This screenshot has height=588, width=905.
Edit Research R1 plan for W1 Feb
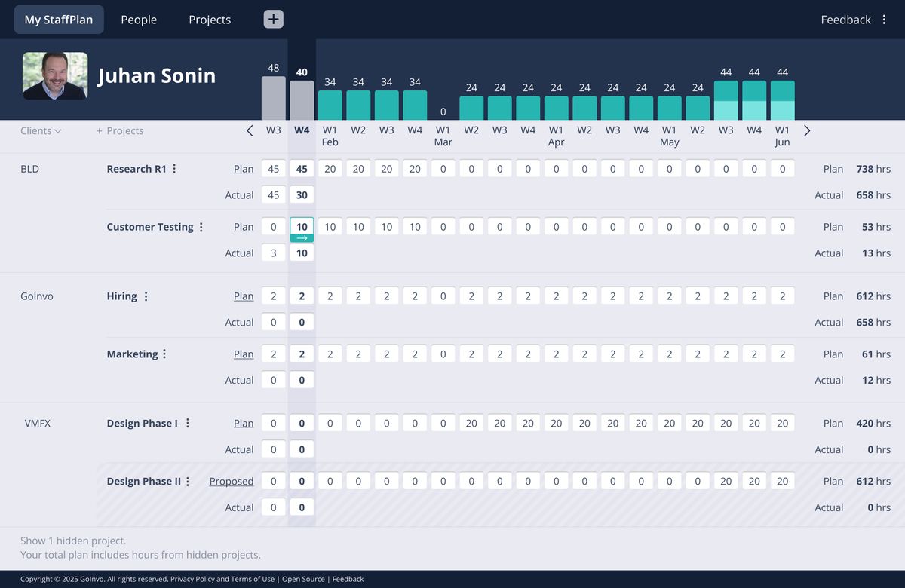point(330,169)
